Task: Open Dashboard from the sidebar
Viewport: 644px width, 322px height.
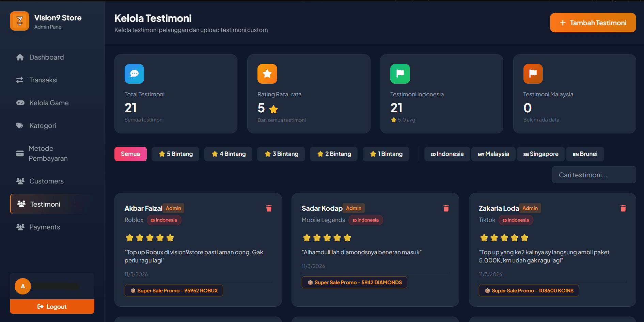Action: (52, 57)
